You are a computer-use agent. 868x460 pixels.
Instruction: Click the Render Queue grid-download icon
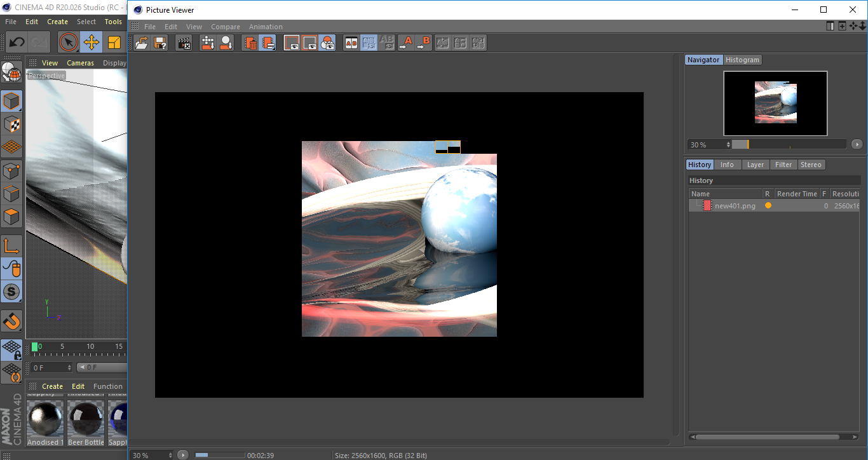point(208,43)
